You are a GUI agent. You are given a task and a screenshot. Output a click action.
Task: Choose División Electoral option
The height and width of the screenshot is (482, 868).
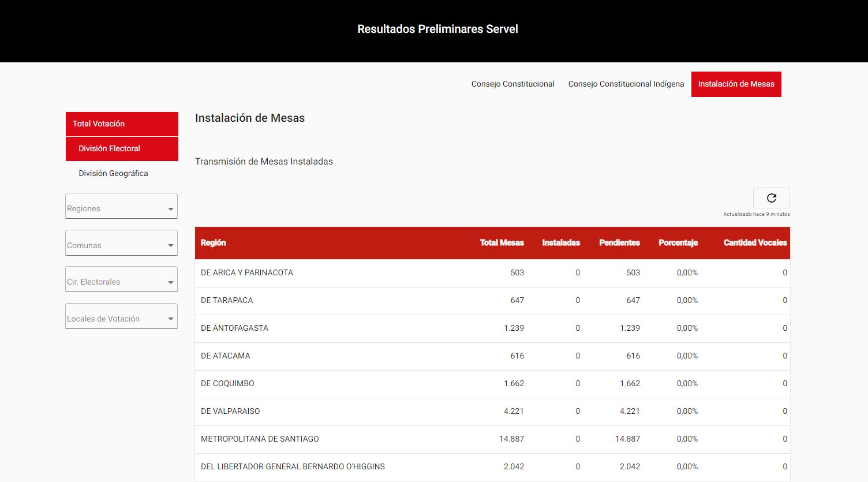[122, 149]
